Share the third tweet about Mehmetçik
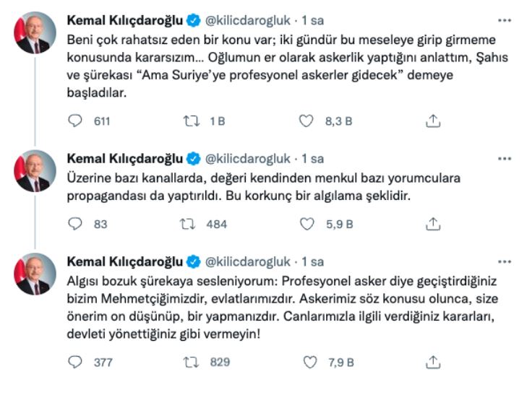Screen dimensions: 532x395 tap(433, 362)
